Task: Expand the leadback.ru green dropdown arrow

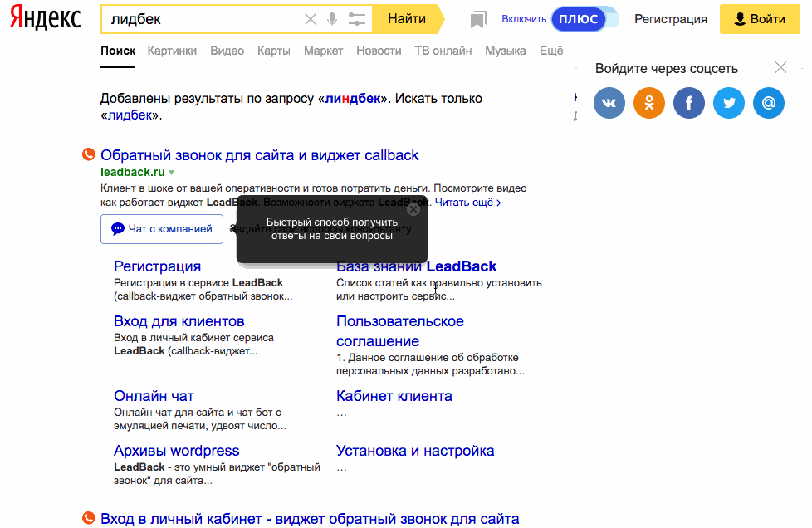Action: (171, 173)
